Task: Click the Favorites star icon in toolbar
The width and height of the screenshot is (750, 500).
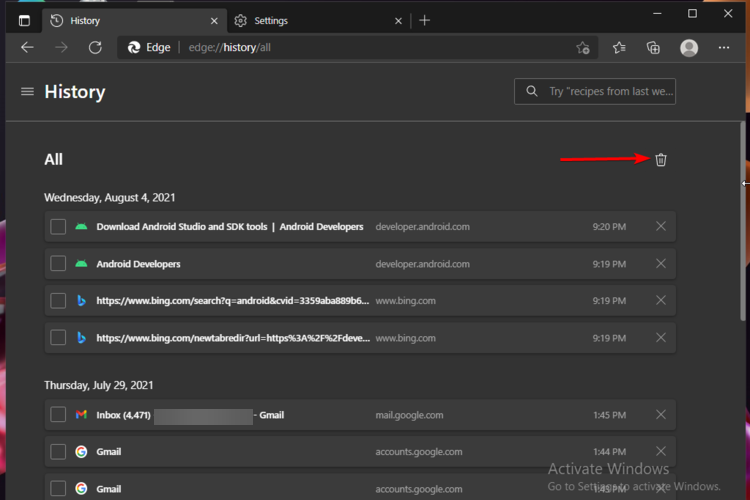Action: click(x=619, y=48)
